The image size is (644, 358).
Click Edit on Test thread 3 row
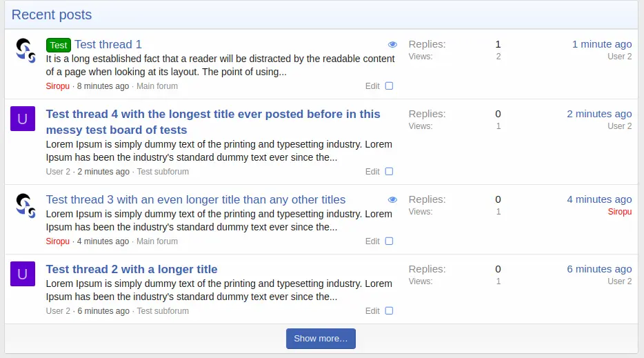pos(372,241)
